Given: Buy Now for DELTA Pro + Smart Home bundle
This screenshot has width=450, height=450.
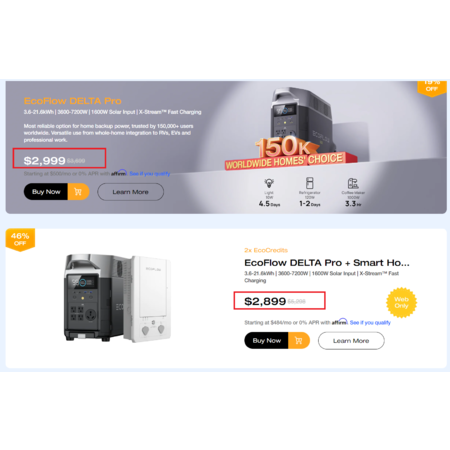Looking at the screenshot, I should click(x=266, y=340).
